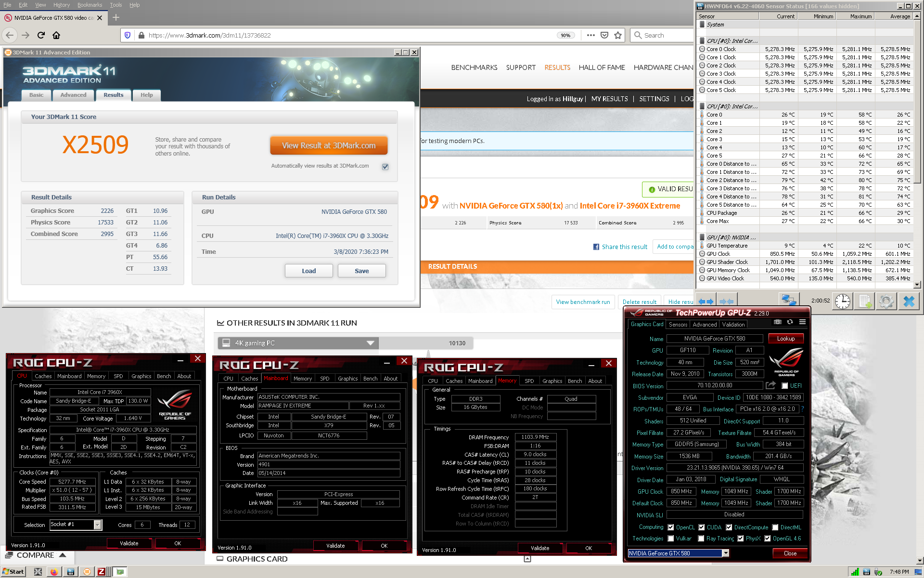This screenshot has height=578, width=924.
Task: Toggle automatically view results at 3DMark.com
Action: point(385,167)
